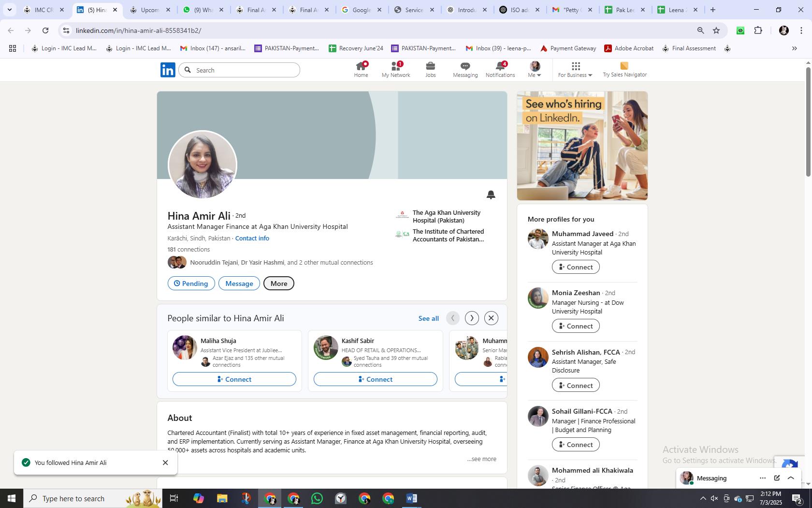Open Messaging in the top navigation
The image size is (812, 508).
[465, 69]
